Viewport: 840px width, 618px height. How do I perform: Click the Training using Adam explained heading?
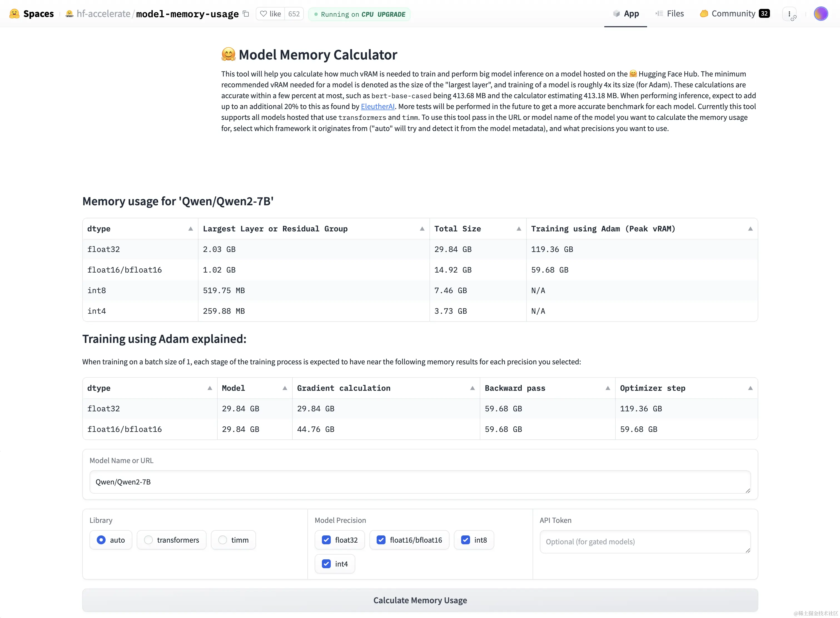coord(164,339)
